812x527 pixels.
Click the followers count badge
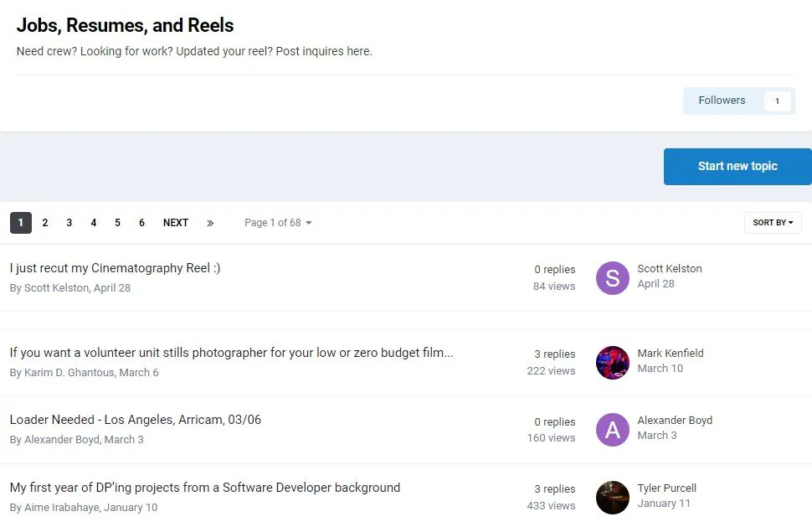(777, 101)
